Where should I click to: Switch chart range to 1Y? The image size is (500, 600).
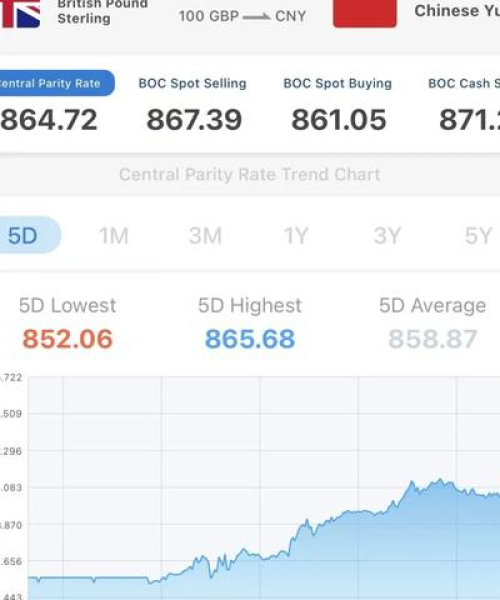pyautogui.click(x=296, y=236)
